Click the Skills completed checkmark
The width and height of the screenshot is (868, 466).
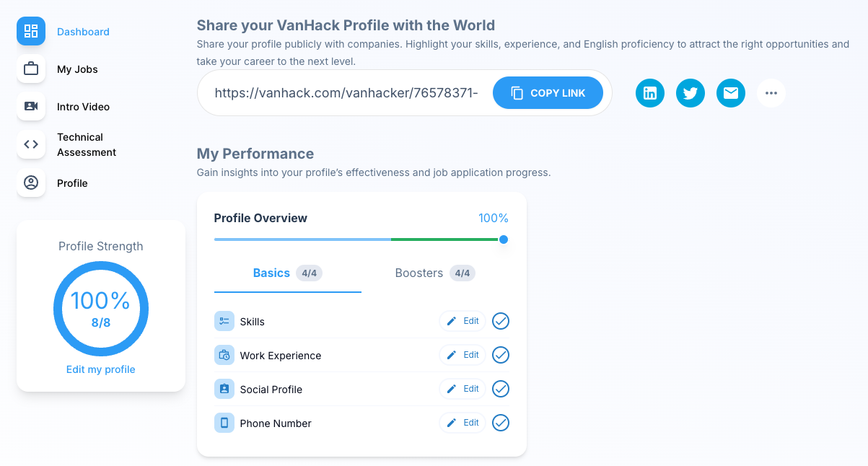pos(501,321)
